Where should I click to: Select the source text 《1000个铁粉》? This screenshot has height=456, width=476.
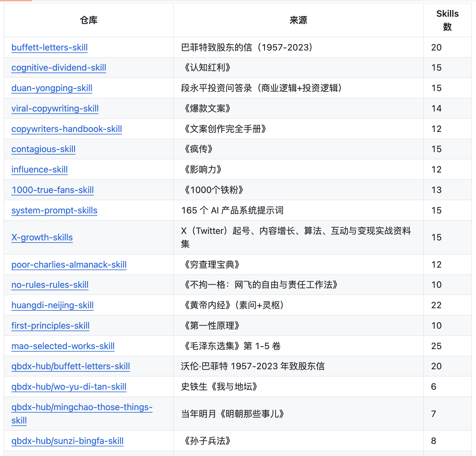[214, 190]
